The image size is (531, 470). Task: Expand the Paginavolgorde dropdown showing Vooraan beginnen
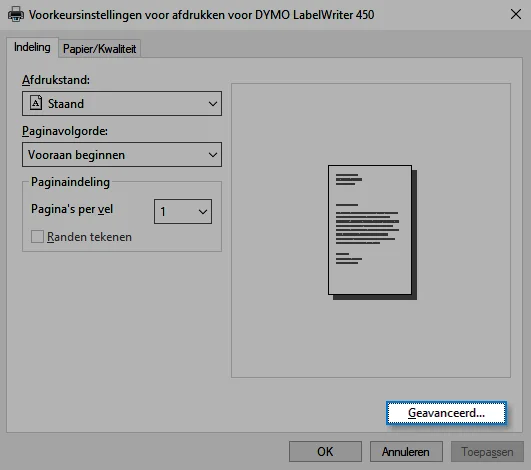pos(122,154)
